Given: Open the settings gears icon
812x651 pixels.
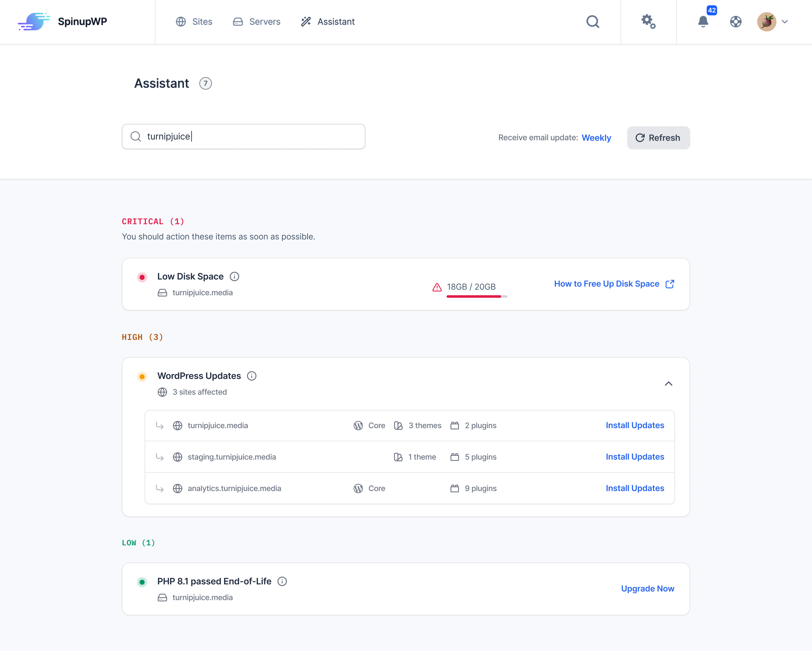Looking at the screenshot, I should 648,21.
